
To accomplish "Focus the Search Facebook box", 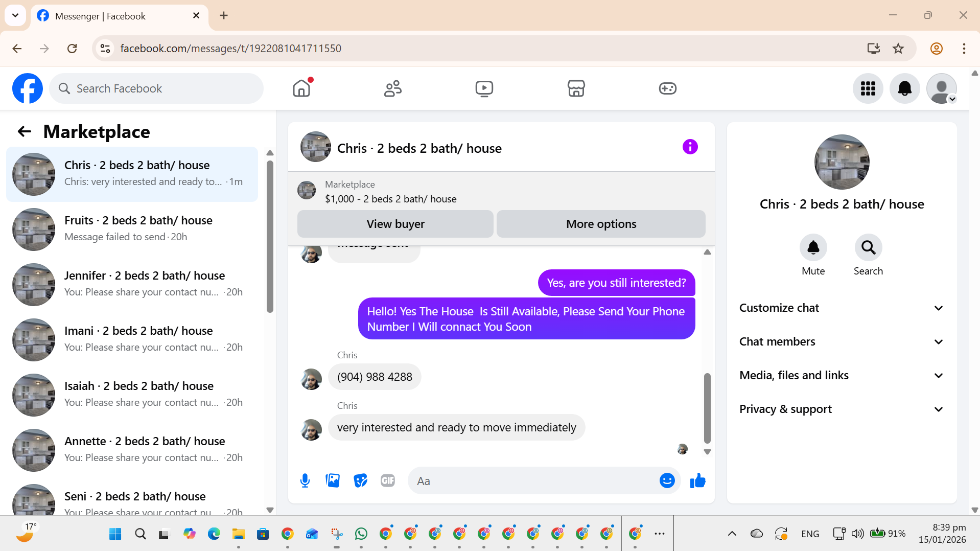I will pyautogui.click(x=156, y=88).
